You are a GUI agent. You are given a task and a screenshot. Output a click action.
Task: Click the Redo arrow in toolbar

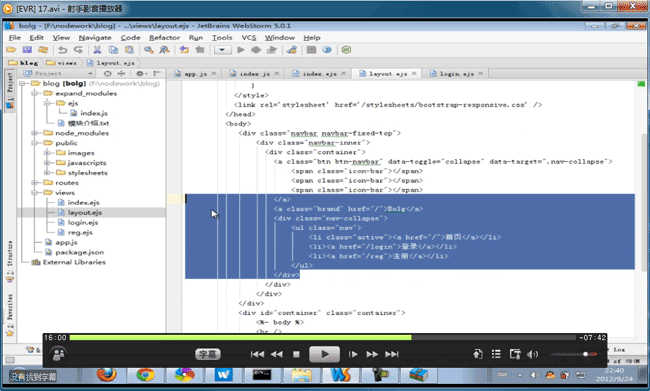(78, 50)
